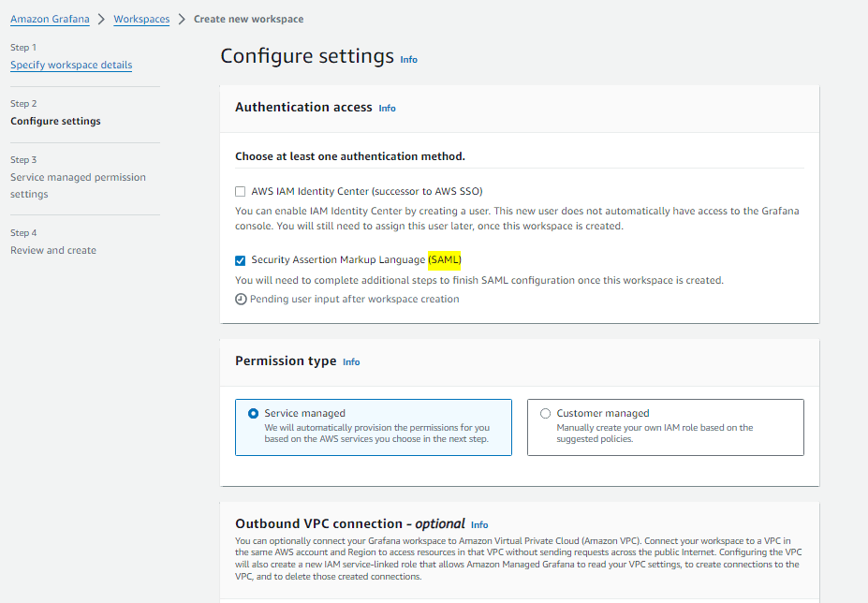Click the Create new workspace breadcrumb text

pos(248,19)
